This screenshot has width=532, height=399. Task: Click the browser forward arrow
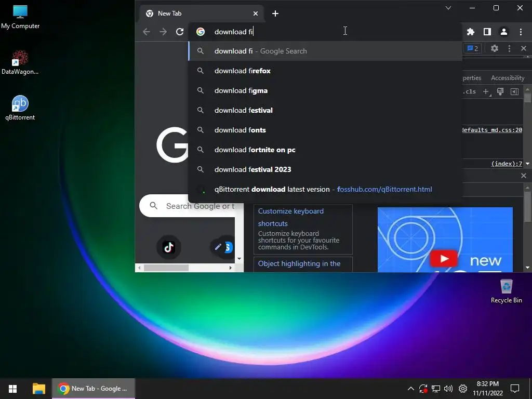pyautogui.click(x=163, y=32)
